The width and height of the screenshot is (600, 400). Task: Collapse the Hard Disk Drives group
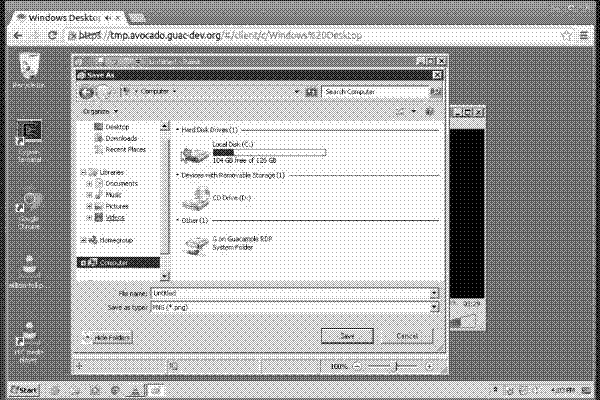178,130
